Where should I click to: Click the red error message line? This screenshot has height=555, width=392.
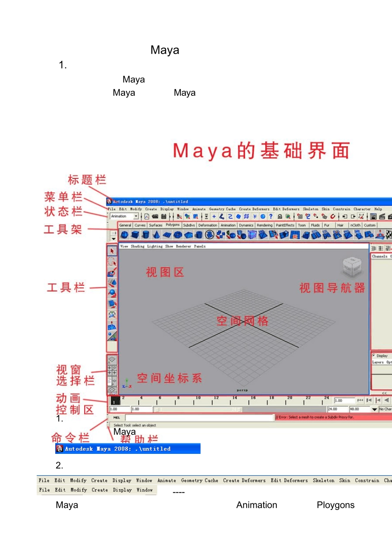[333, 417]
